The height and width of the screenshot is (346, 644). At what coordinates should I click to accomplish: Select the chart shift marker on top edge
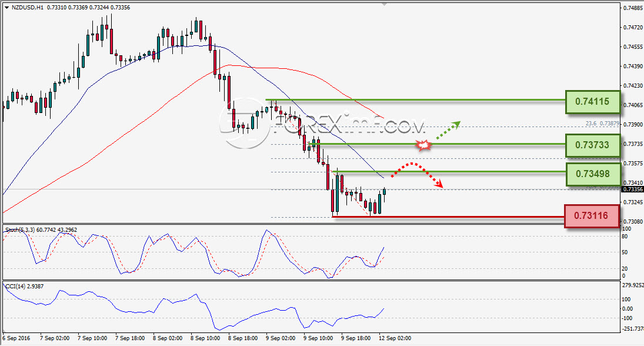384,4
